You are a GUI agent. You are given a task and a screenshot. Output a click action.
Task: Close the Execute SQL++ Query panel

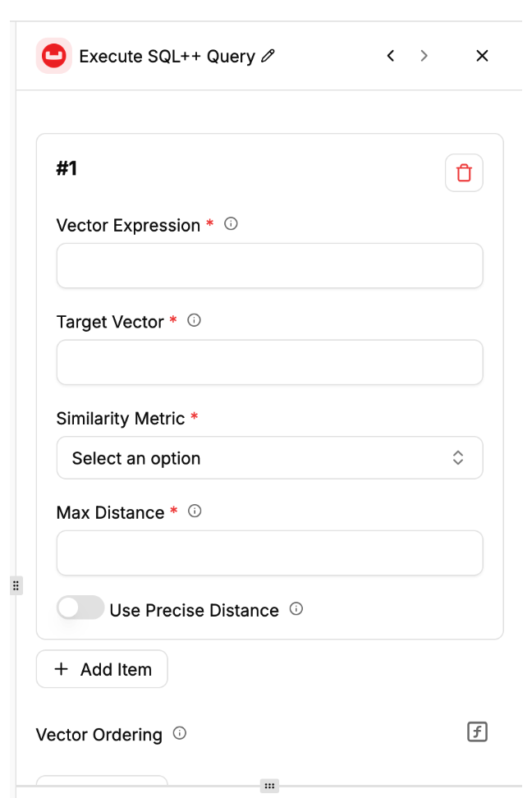[x=482, y=56]
